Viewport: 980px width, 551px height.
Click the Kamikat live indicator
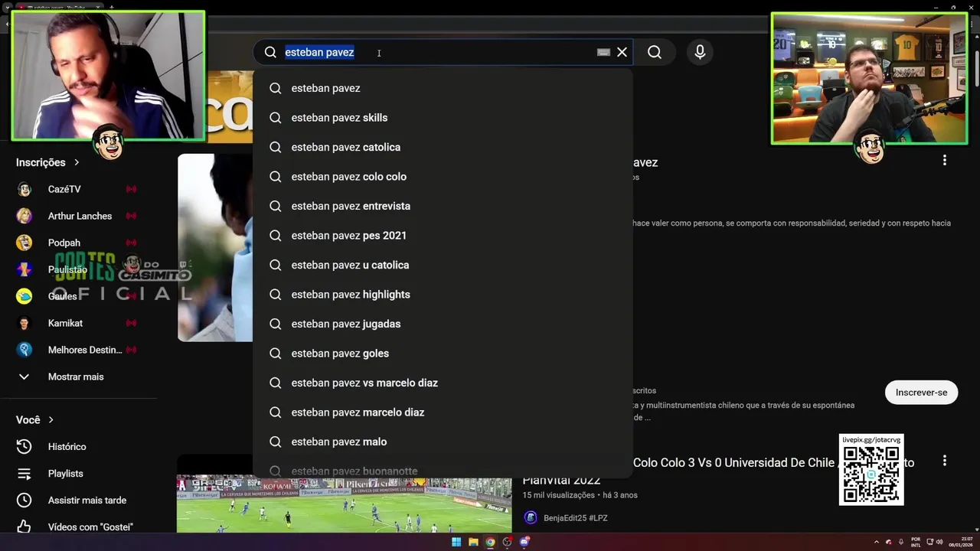(131, 323)
